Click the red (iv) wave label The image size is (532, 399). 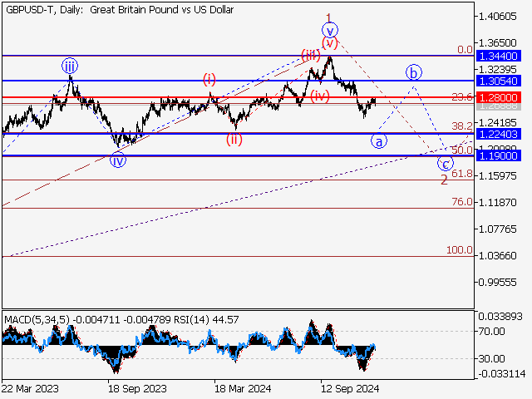(320, 96)
